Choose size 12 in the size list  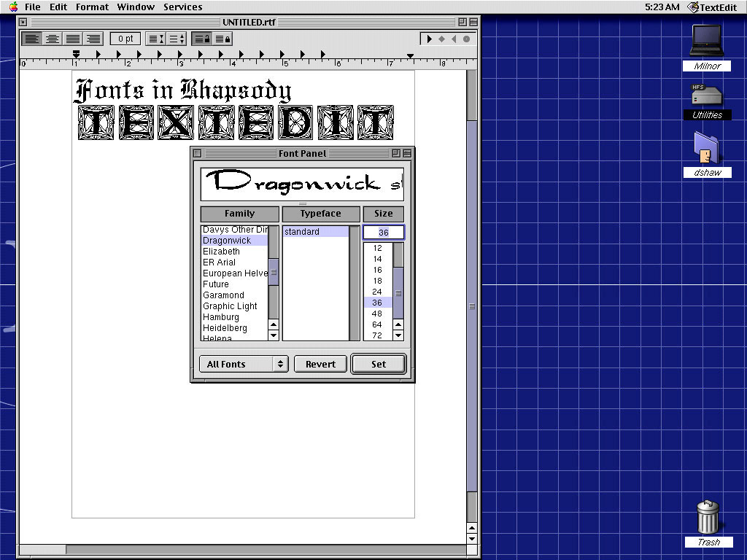378,248
